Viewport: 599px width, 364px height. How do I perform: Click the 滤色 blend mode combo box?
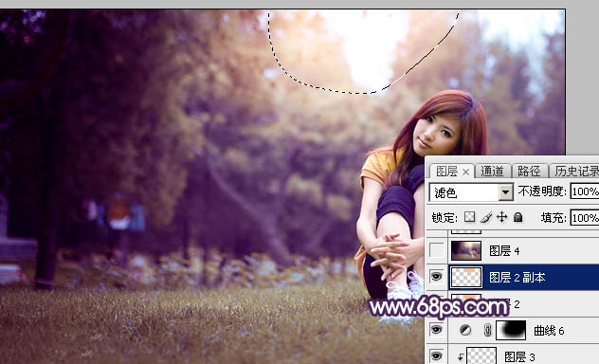(x=471, y=192)
